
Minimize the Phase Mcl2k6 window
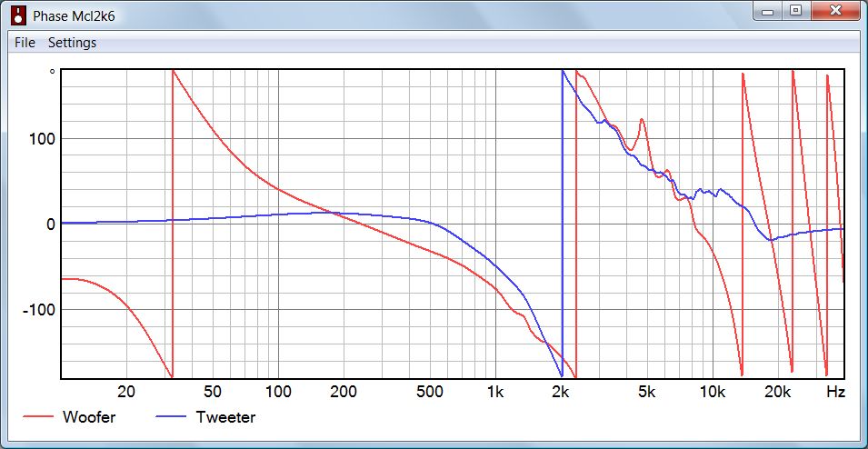(x=767, y=11)
